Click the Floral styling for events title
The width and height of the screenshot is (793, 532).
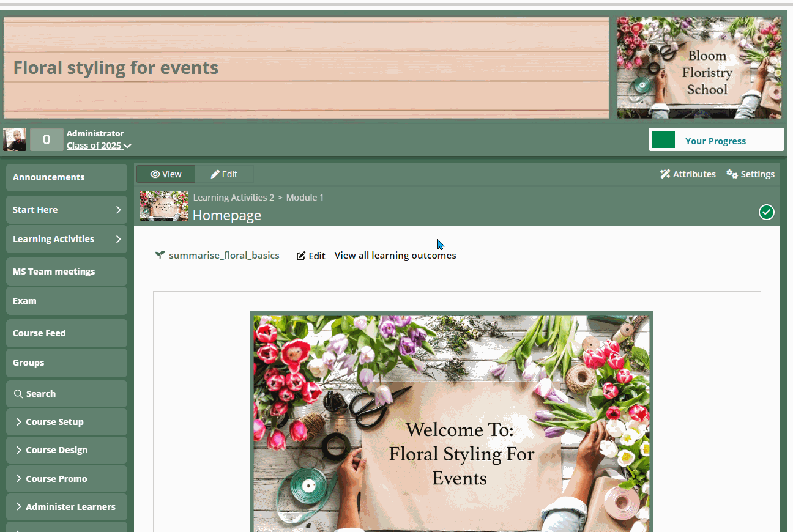click(116, 67)
